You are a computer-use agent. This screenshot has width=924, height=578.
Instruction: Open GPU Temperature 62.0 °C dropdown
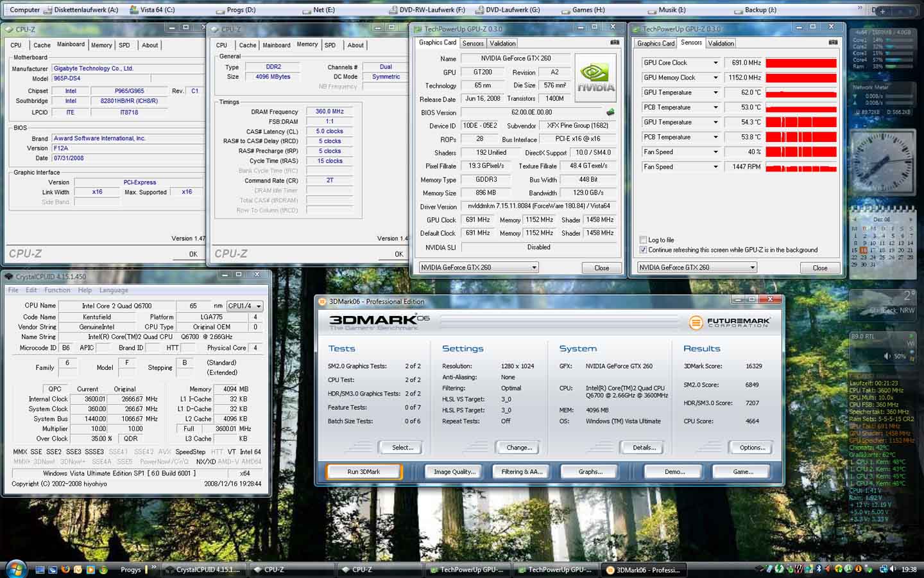pyautogui.click(x=715, y=92)
